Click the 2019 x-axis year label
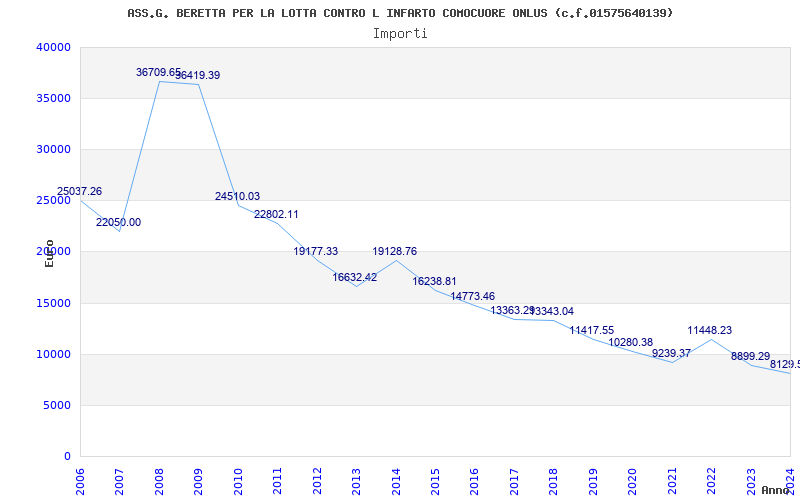The image size is (800, 500). point(593,481)
